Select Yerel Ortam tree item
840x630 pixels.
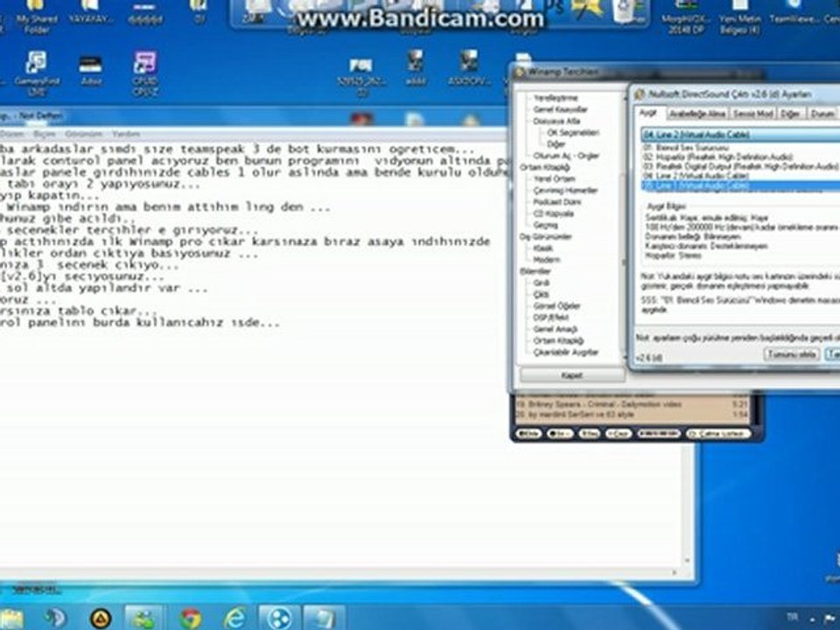[x=554, y=178]
